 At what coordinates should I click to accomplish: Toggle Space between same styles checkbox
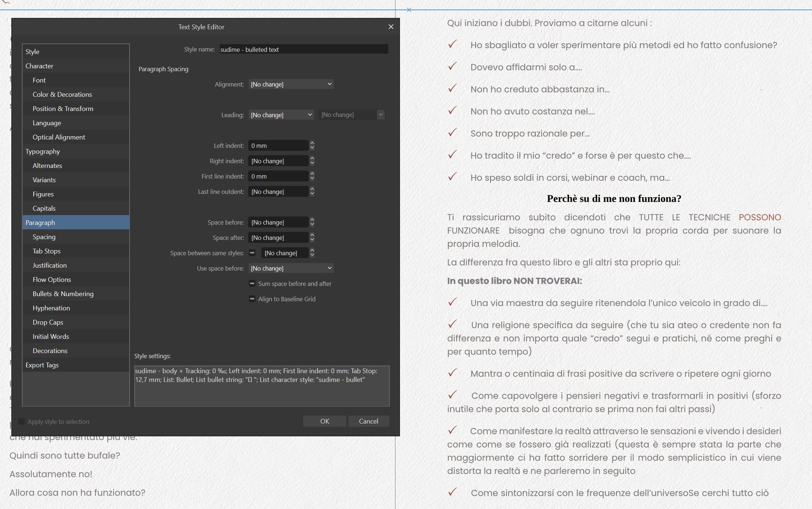pos(252,253)
